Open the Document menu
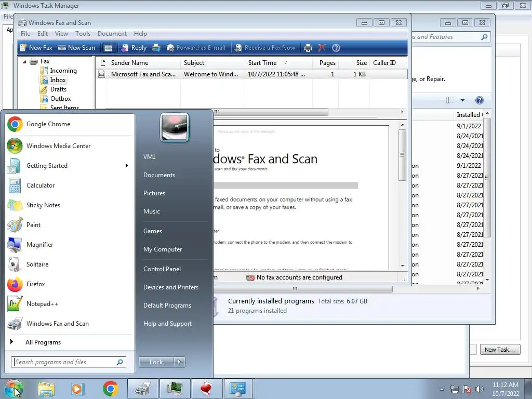The height and width of the screenshot is (399, 532). point(112,34)
